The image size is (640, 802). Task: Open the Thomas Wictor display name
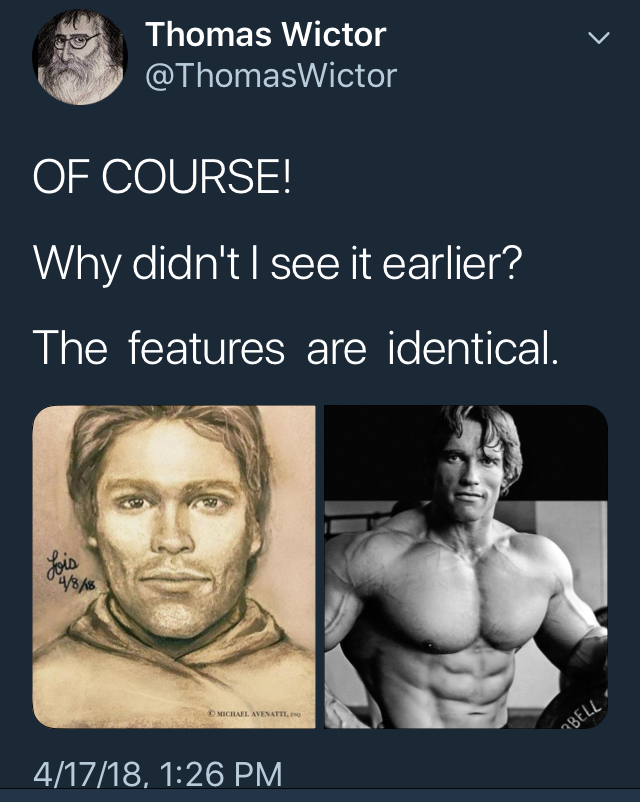click(x=266, y=35)
